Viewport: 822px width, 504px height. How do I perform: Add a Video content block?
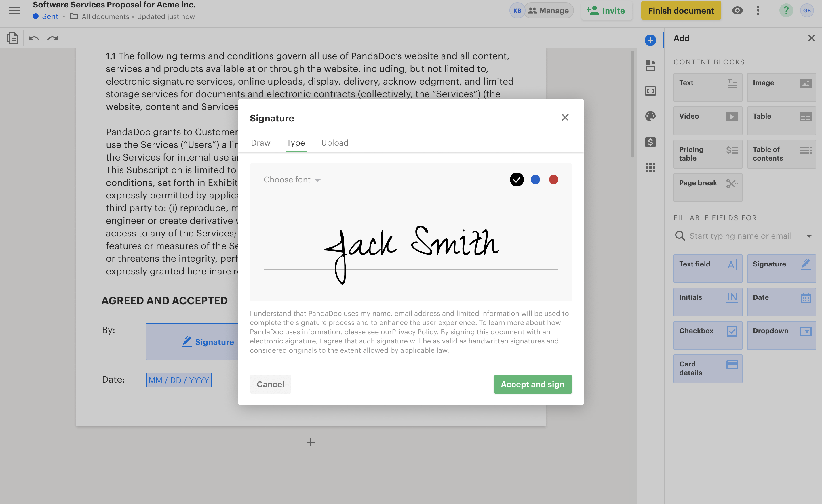pos(707,121)
